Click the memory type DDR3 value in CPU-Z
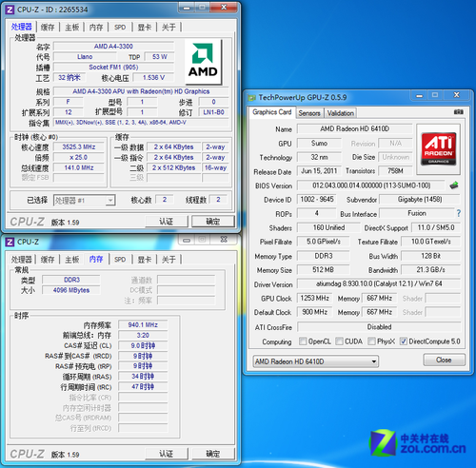 pyautogui.click(x=71, y=280)
